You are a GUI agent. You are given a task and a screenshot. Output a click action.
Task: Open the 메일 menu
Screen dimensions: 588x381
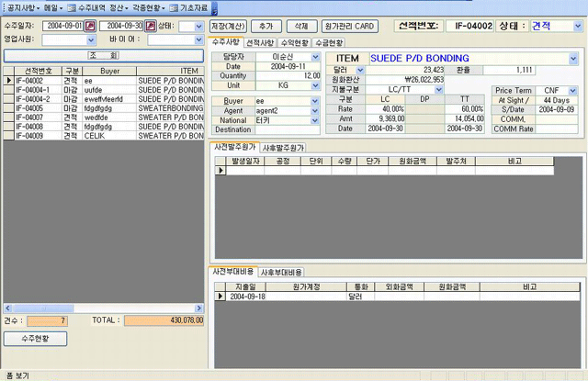coord(53,8)
